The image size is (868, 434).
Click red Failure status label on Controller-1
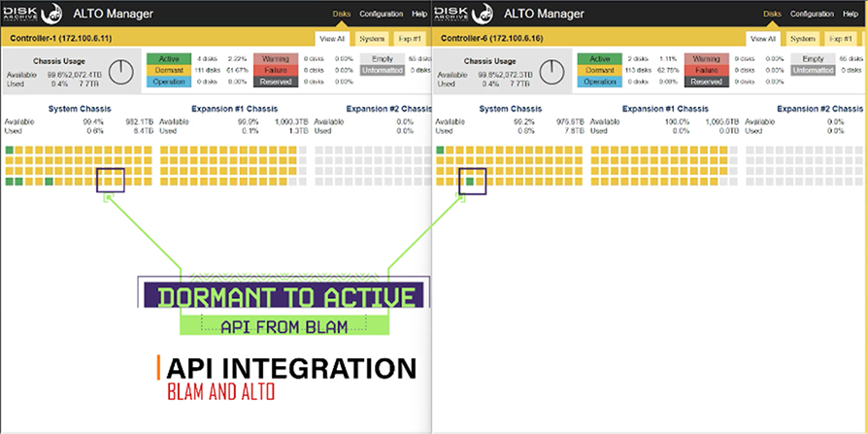pyautogui.click(x=275, y=70)
